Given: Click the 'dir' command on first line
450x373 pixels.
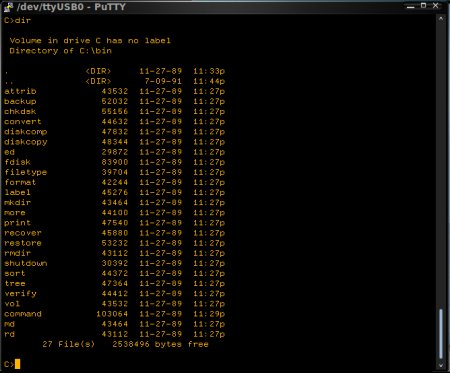Looking at the screenshot, I should coord(23,20).
